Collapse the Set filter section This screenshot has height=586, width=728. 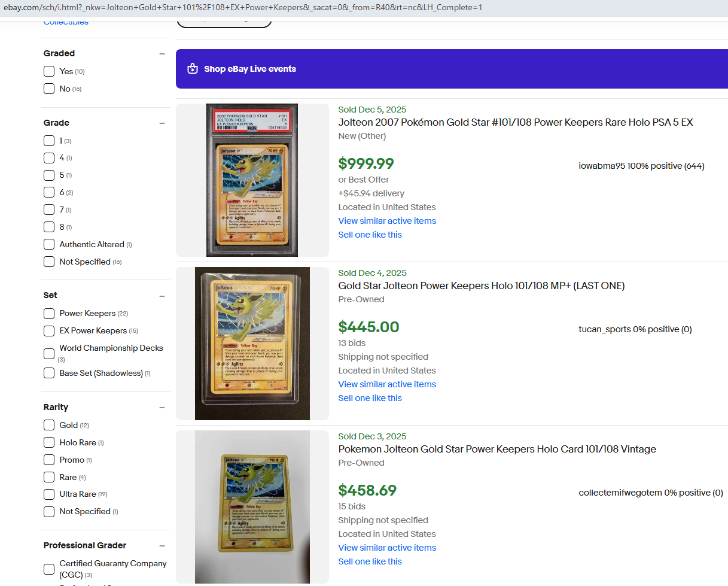click(162, 295)
